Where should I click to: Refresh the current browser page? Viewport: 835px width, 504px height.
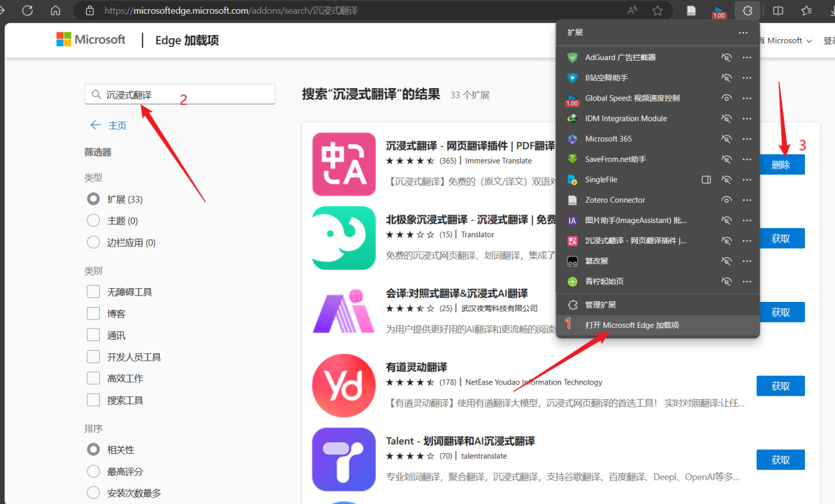tap(27, 10)
